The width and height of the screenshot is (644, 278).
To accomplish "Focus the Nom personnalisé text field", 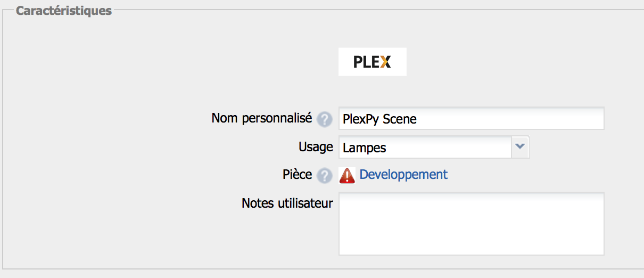I will click(472, 118).
